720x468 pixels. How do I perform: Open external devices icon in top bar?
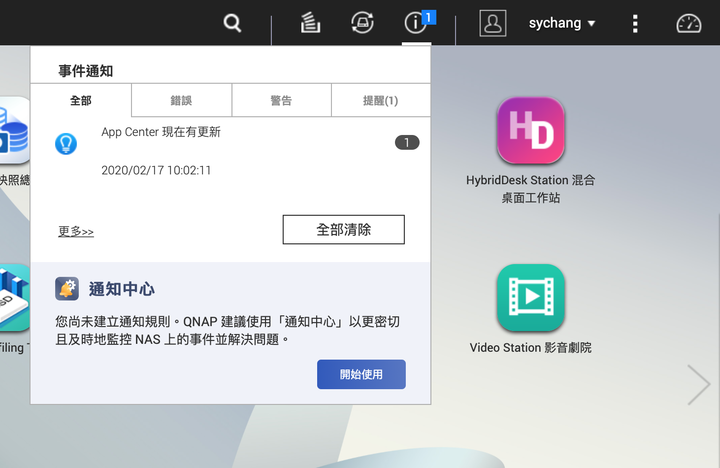pyautogui.click(x=362, y=23)
